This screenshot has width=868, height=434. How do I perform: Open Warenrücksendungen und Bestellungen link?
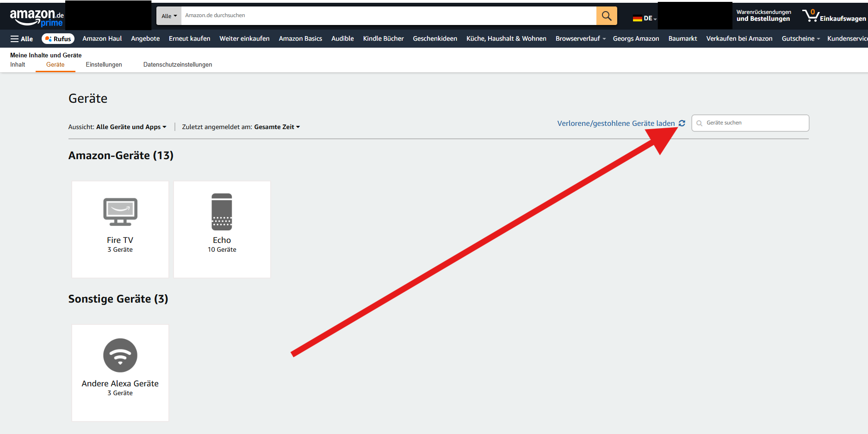click(x=763, y=16)
